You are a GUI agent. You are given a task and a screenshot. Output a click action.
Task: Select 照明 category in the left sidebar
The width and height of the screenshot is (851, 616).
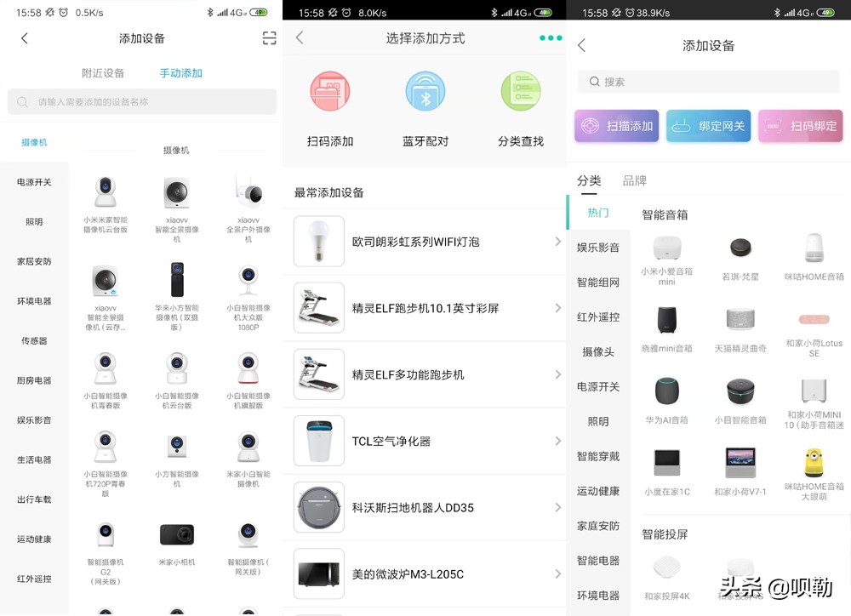(x=34, y=221)
